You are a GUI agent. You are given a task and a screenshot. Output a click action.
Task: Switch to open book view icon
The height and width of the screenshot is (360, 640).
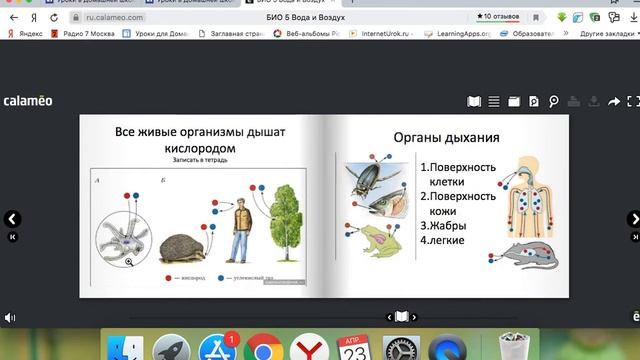click(474, 101)
